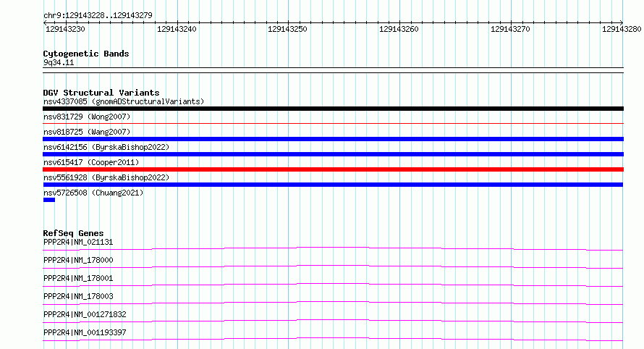Open gene PPP2R4|NM_021131 label
This screenshot has height=349, width=644.
tap(78, 242)
